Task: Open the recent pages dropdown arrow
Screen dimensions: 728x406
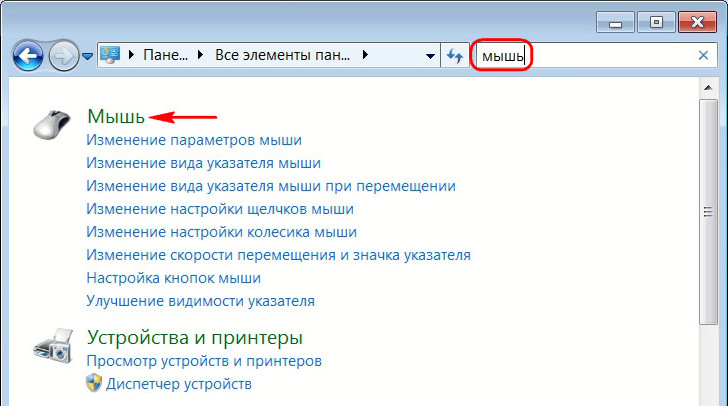Action: point(87,56)
